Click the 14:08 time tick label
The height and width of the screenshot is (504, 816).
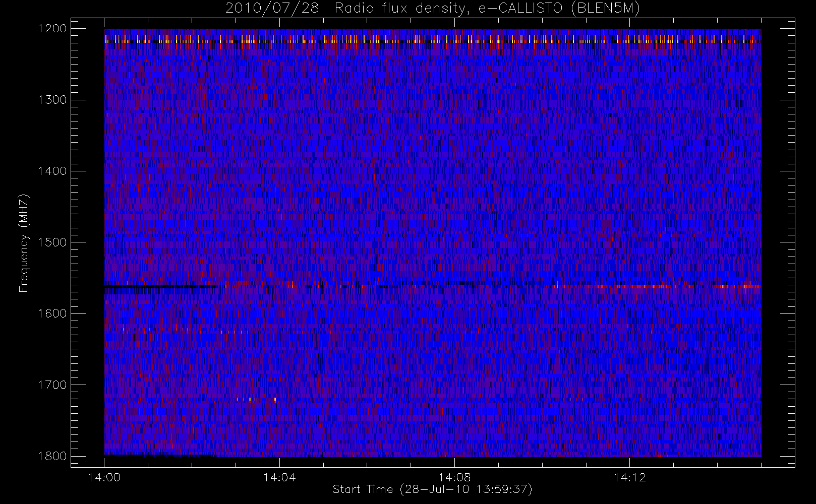click(x=454, y=477)
